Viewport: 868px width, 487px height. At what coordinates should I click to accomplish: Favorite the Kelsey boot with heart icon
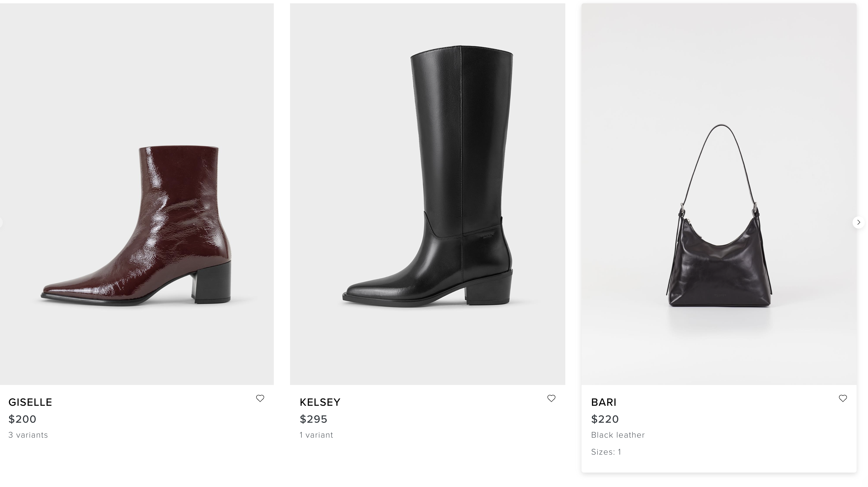pos(551,398)
